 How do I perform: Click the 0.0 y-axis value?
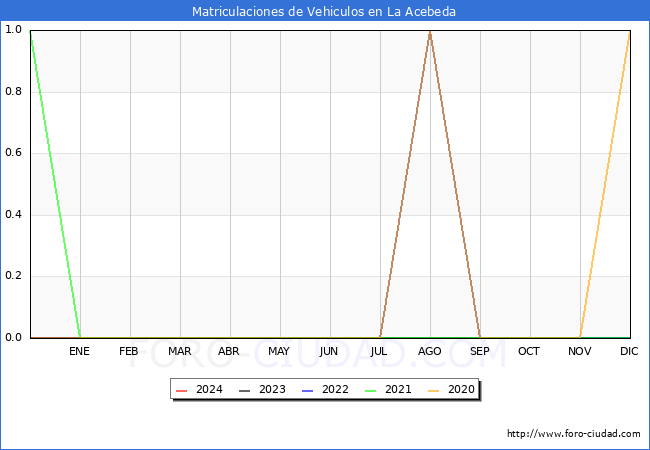pos(13,337)
